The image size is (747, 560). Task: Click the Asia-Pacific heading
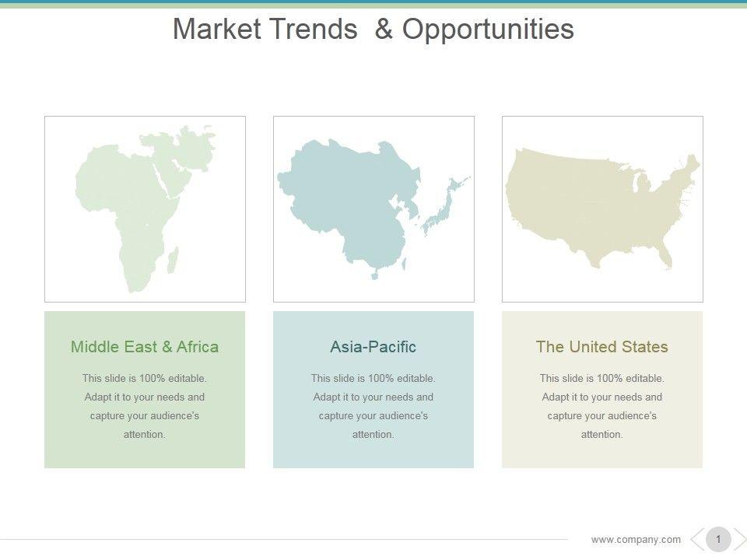[x=373, y=347]
